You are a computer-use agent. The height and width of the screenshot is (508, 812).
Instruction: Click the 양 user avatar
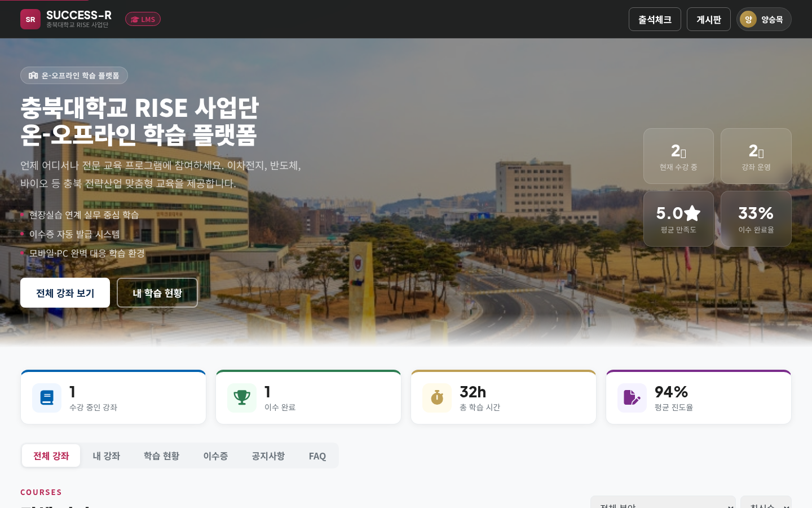(748, 19)
